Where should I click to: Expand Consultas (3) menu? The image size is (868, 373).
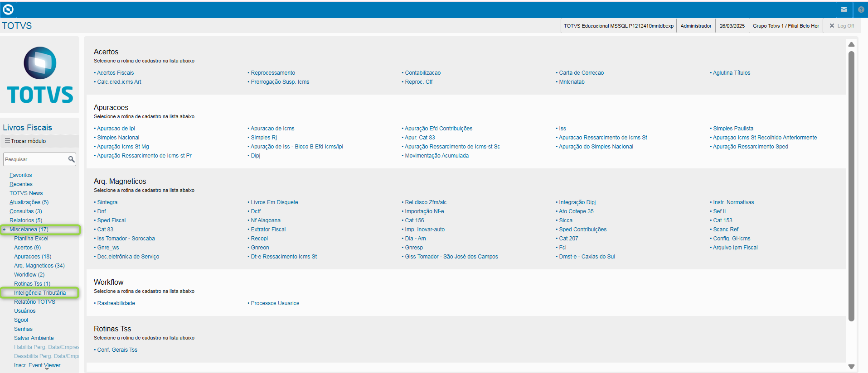26,211
